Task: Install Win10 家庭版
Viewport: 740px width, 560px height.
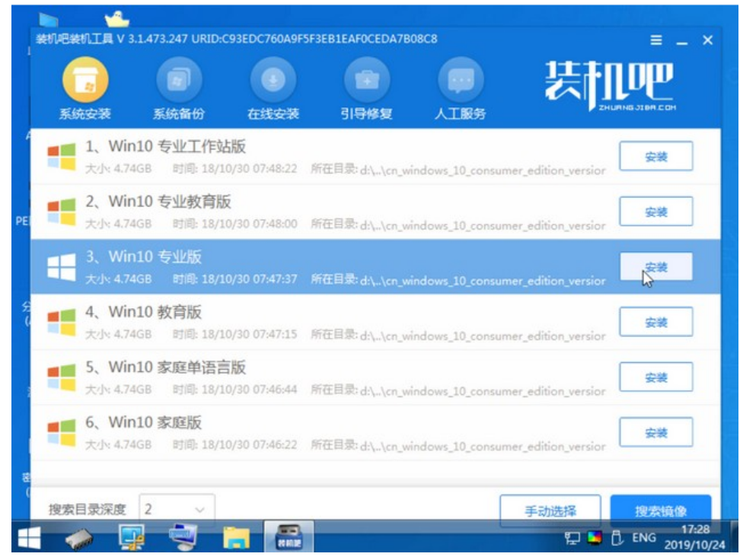Action: pyautogui.click(x=656, y=432)
